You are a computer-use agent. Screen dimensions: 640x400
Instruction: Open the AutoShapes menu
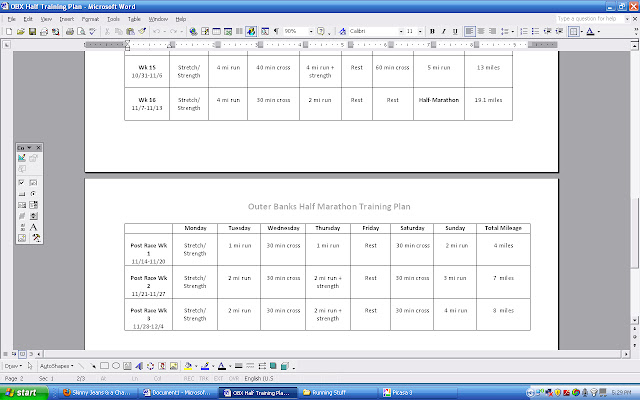(57, 366)
